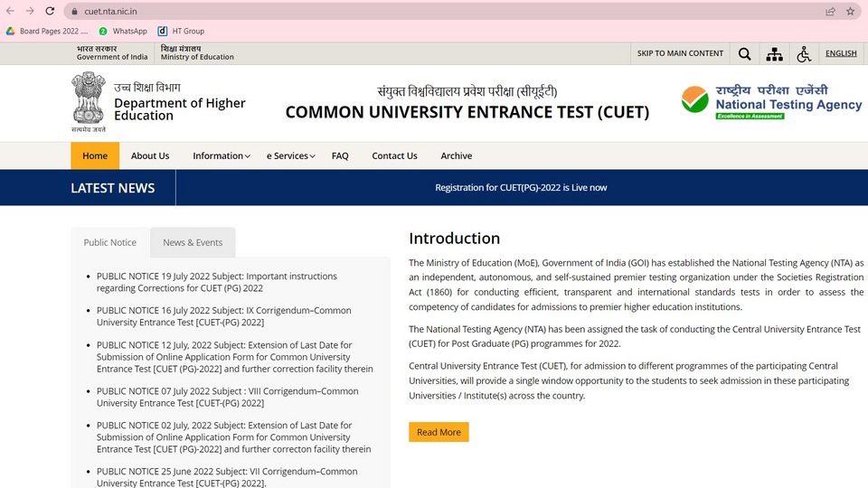Viewport: 868px width, 488px height.
Task: Open the Archive menu item
Action: coord(456,156)
